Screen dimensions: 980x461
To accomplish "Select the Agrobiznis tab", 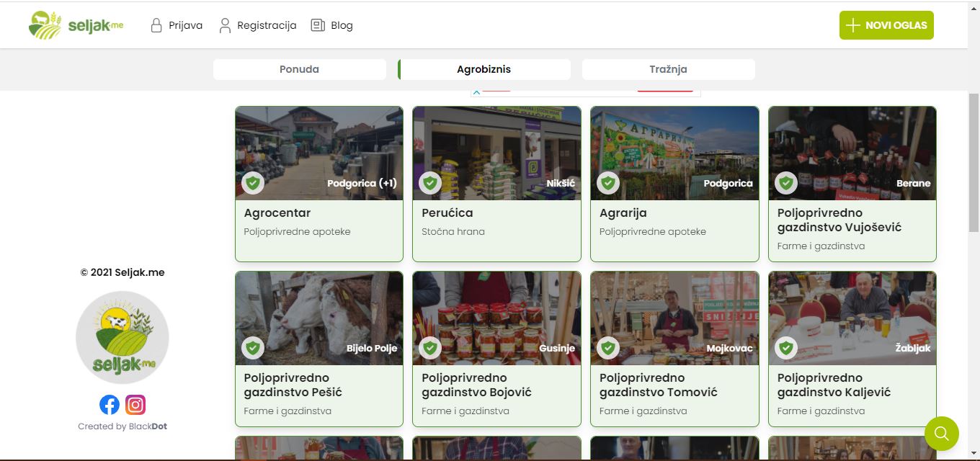I will click(484, 69).
